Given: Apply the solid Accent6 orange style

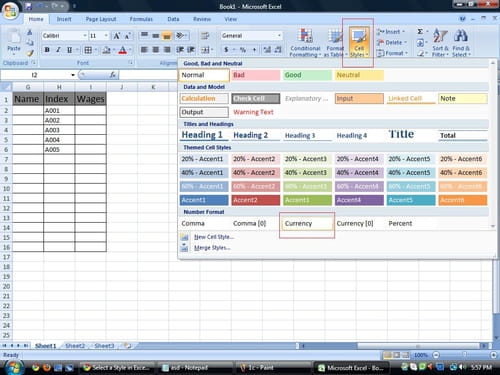Looking at the screenshot, I should [462, 200].
